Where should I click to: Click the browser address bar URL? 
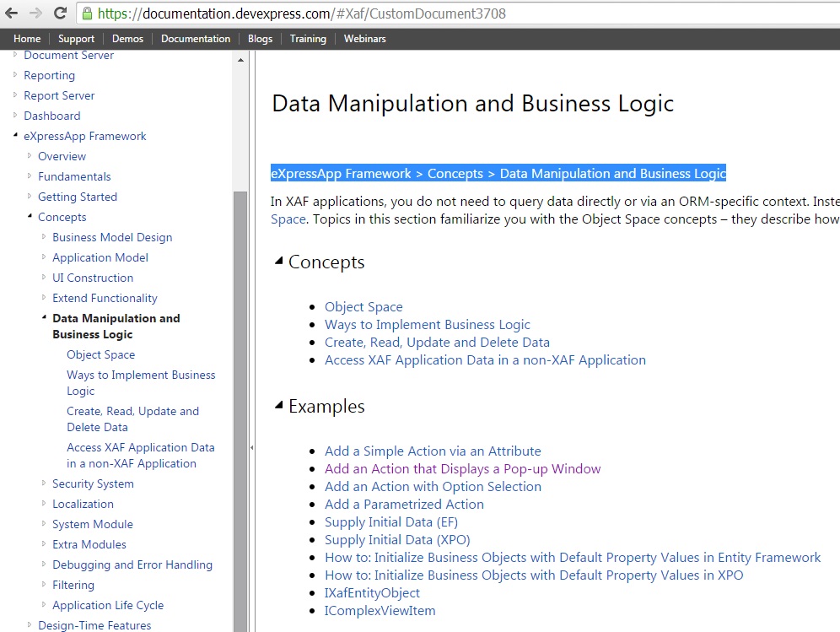point(302,14)
